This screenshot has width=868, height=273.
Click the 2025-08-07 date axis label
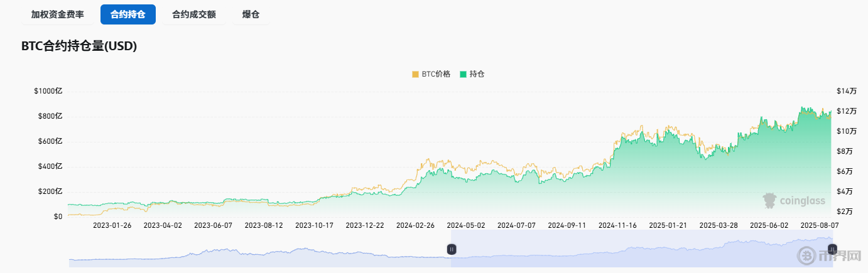click(x=819, y=225)
